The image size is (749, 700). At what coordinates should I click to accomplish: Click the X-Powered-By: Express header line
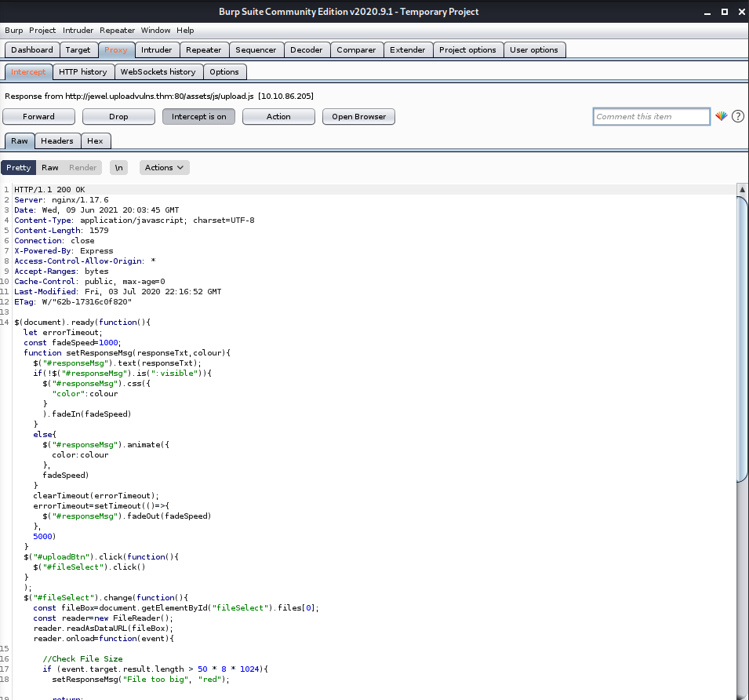tap(64, 251)
